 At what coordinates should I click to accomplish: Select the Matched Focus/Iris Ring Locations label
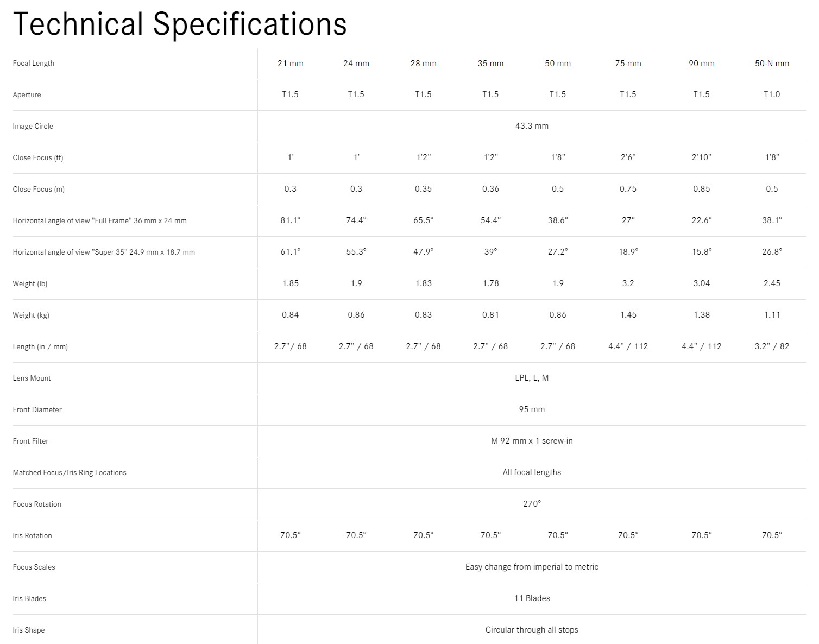click(70, 473)
